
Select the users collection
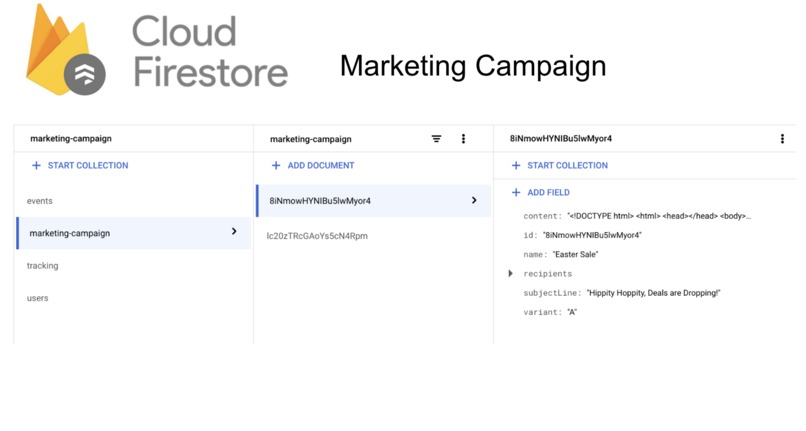click(38, 298)
